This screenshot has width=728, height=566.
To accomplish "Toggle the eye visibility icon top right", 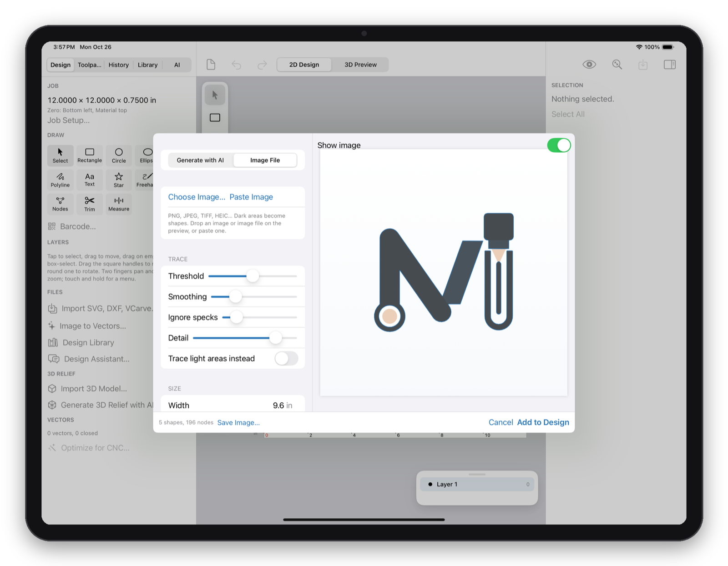I will click(x=589, y=65).
